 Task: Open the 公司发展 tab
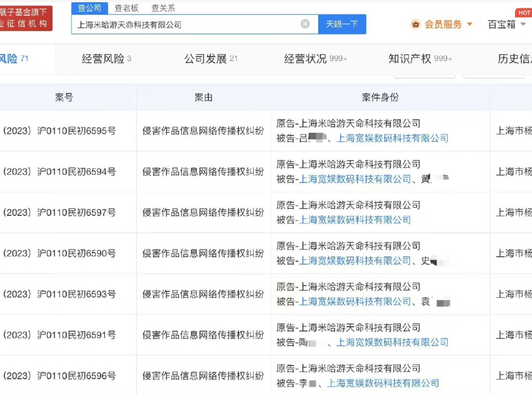coord(211,58)
